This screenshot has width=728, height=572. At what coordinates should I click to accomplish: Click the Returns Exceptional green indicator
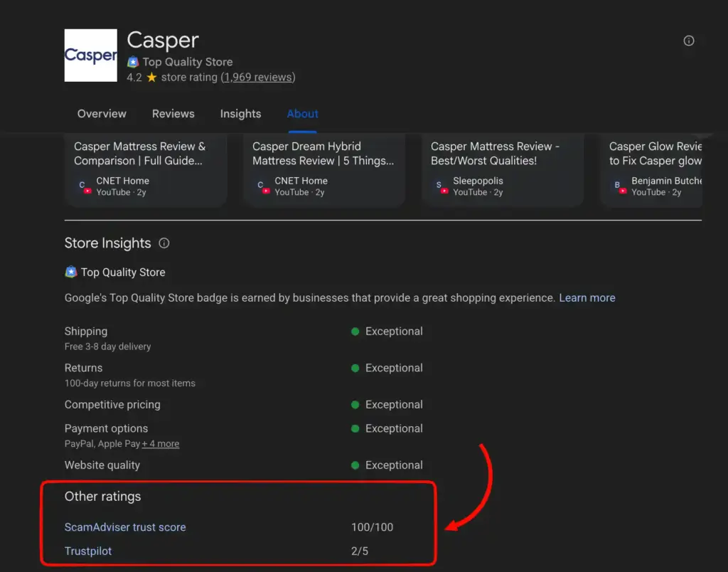355,368
